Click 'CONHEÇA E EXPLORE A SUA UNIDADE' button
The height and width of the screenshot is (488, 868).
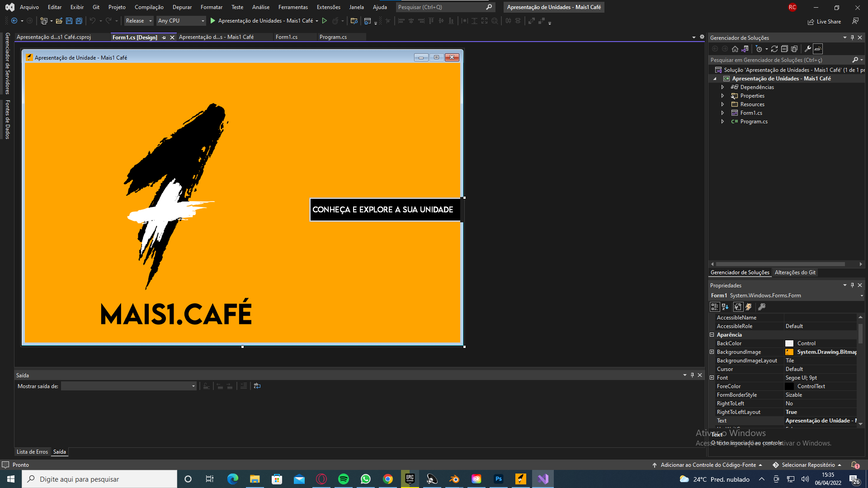(x=385, y=210)
